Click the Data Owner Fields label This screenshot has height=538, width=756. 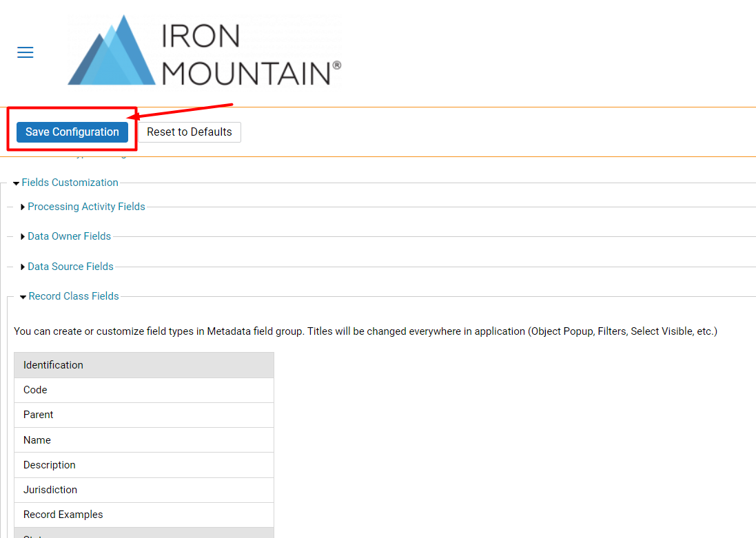(70, 236)
